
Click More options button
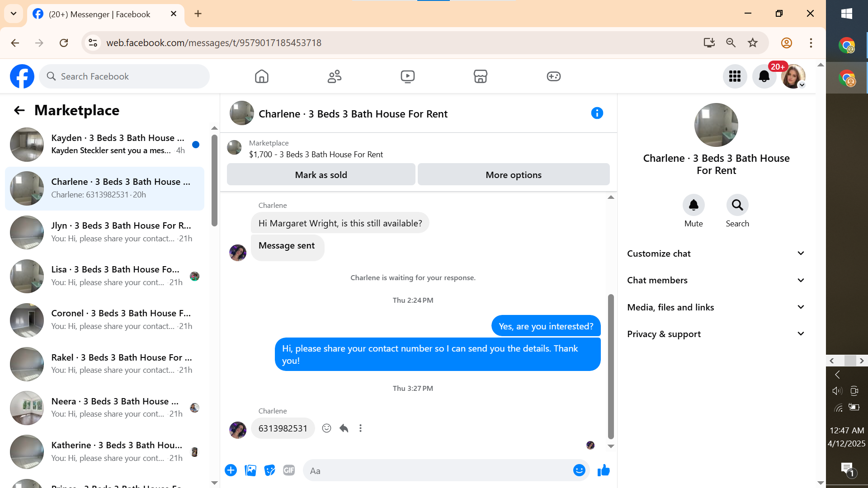coord(514,174)
